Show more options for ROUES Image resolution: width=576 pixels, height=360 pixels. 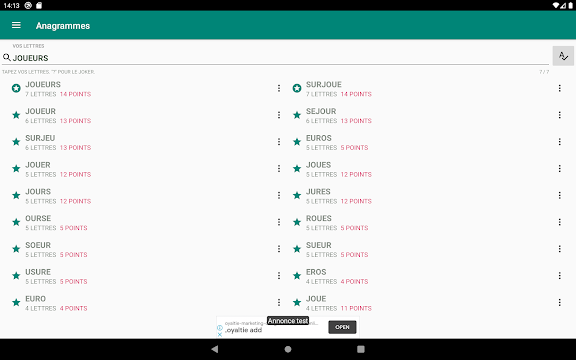559,222
